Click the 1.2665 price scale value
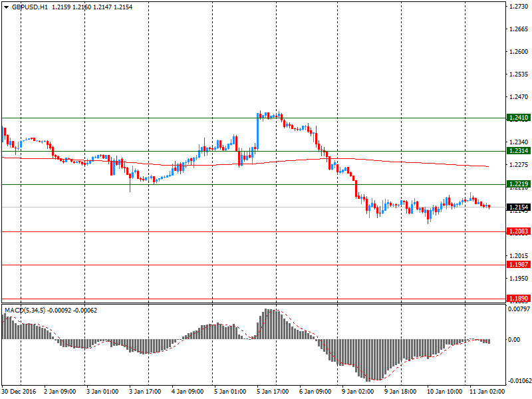Viewport: 532px width, 399px height. coord(519,29)
